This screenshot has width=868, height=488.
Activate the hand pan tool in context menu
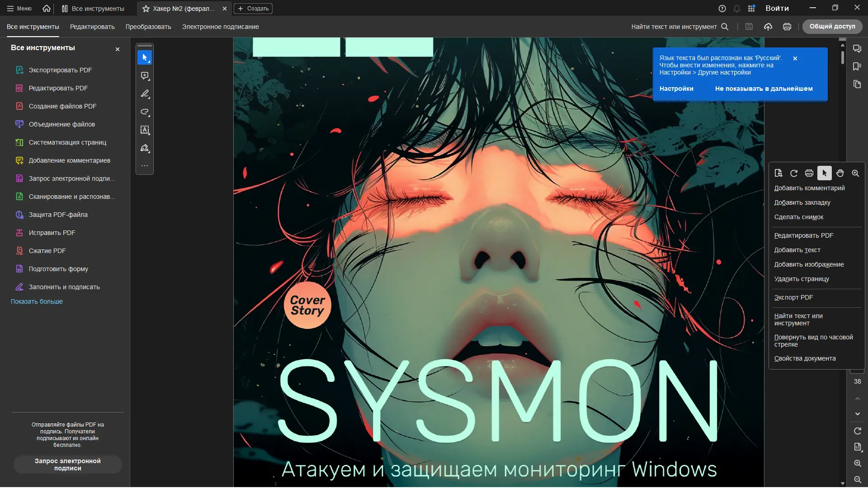(840, 173)
